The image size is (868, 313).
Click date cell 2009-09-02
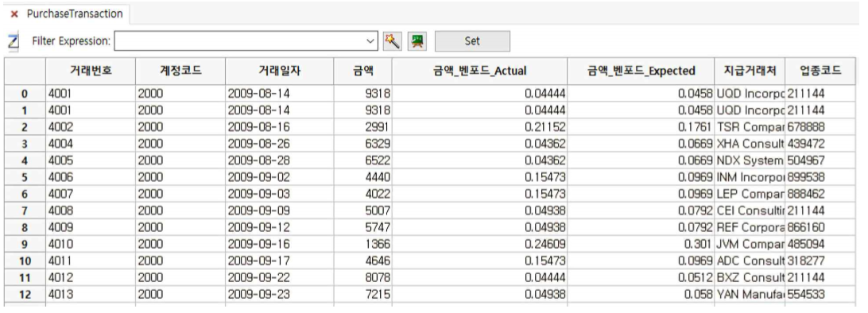(x=280, y=177)
